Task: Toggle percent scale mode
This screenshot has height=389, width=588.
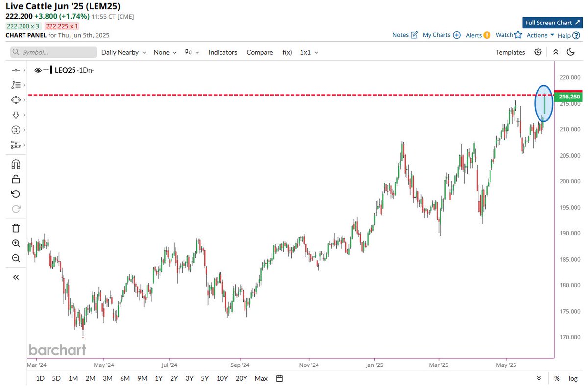Action: (x=557, y=378)
